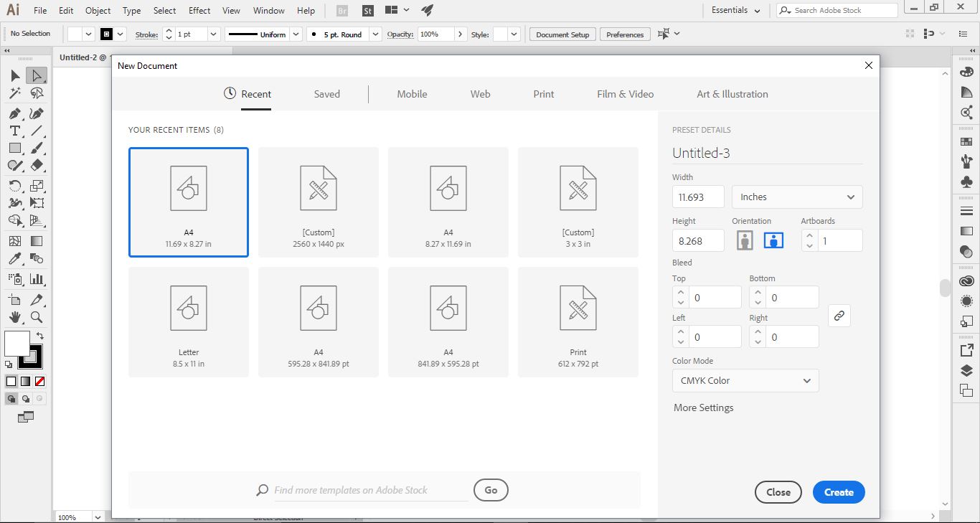Select the Rotate tool

click(14, 185)
